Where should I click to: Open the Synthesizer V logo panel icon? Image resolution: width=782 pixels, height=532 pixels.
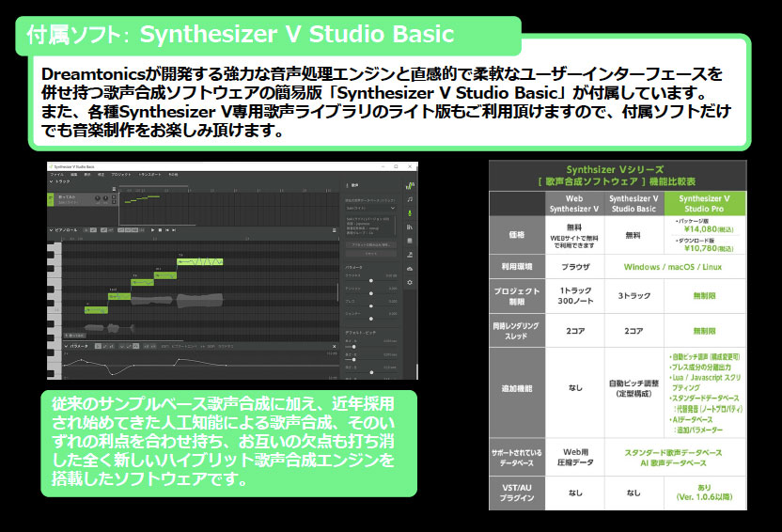(410, 185)
